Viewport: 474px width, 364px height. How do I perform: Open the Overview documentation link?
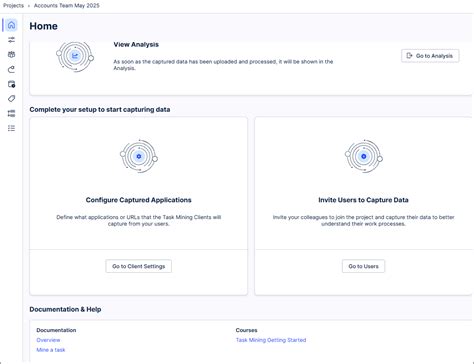pyautogui.click(x=48, y=340)
